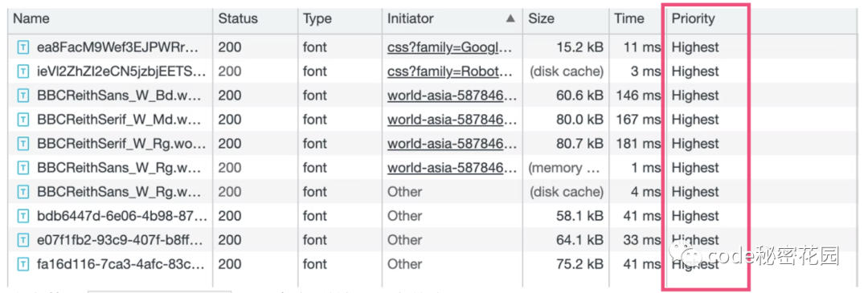Select the bdb6447d-6e06-4b98 request name
868x293 pixels.
coord(122,216)
